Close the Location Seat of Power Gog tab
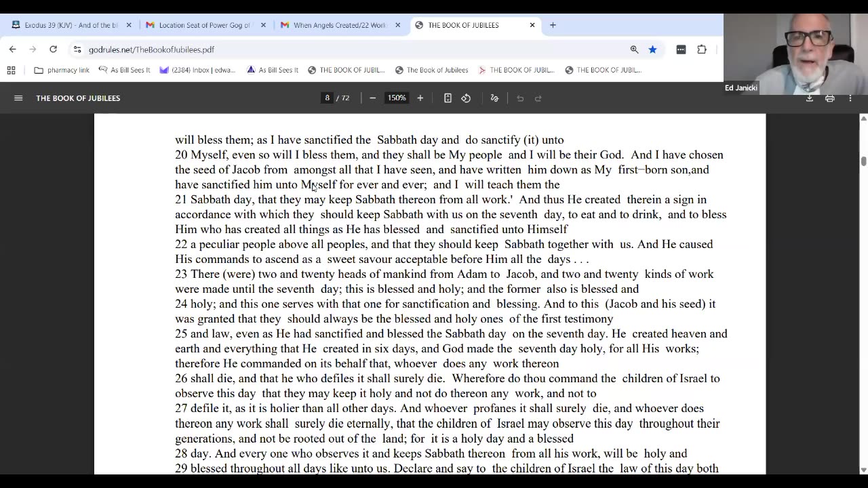This screenshot has width=868, height=488. [x=263, y=25]
